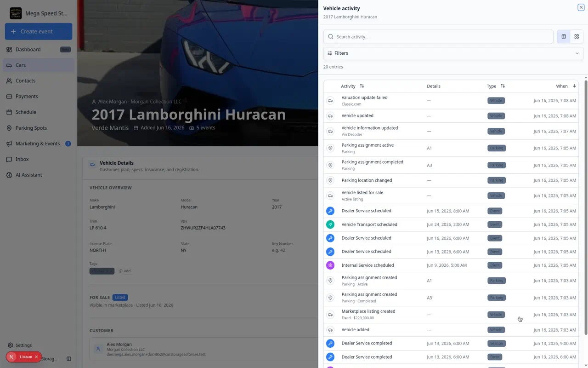
Task: Click the Details column header
Action: pos(434,86)
